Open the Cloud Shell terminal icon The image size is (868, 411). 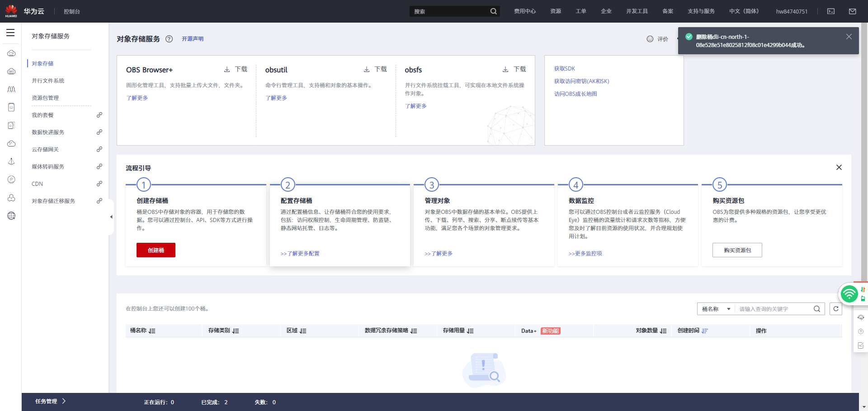point(831,11)
